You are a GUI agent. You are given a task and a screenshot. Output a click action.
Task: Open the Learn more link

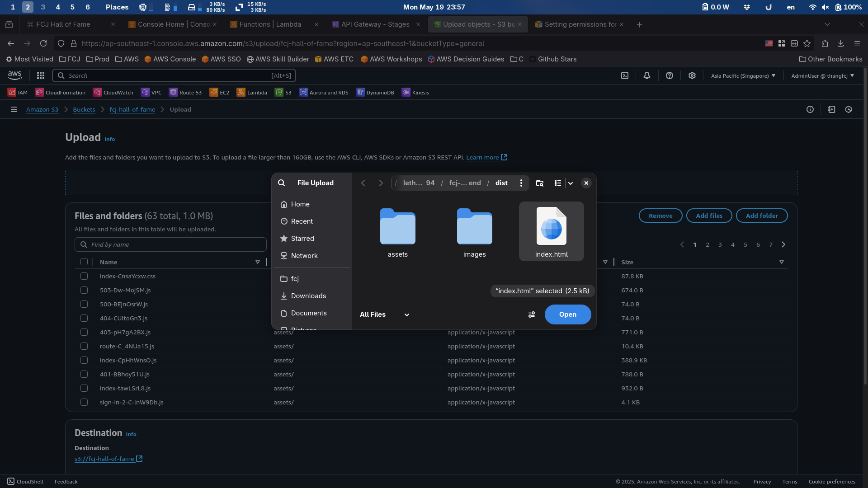pyautogui.click(x=486, y=157)
